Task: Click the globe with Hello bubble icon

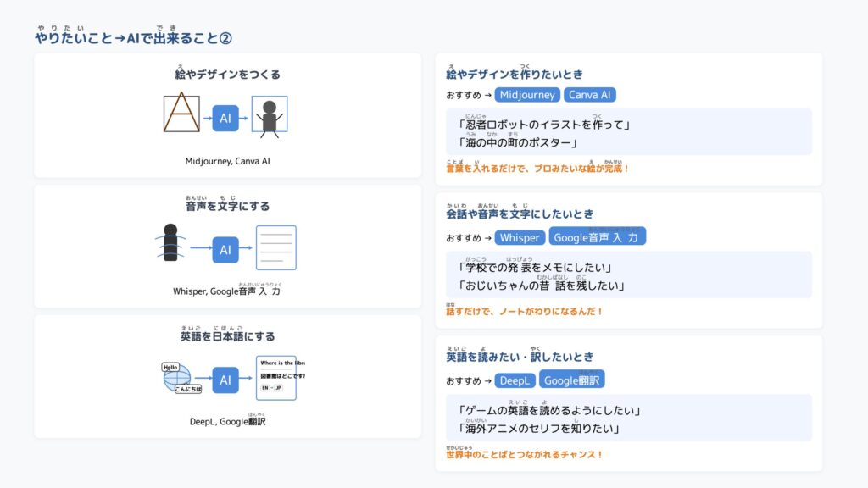Action: click(x=181, y=377)
